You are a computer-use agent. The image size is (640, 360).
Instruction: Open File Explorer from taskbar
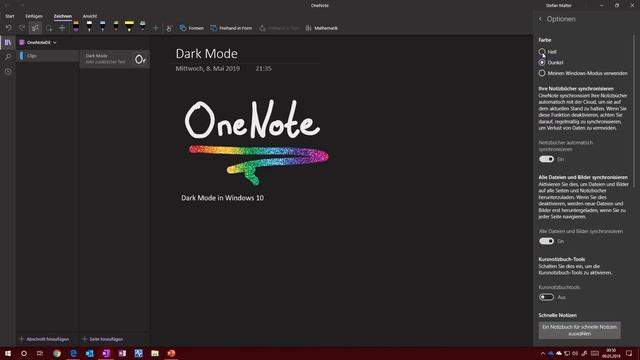pyautogui.click(x=155, y=353)
